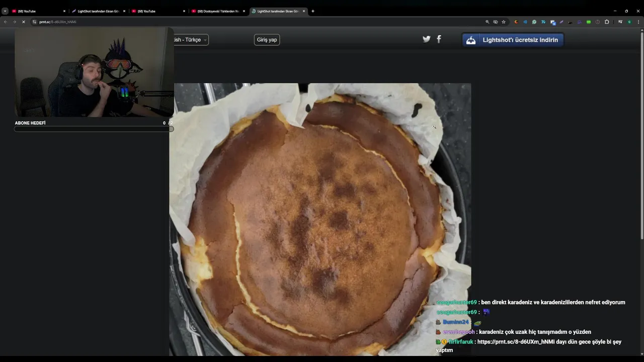This screenshot has width=644, height=362.
Task: Click username Buminn24 in chat
Action: [456, 322]
